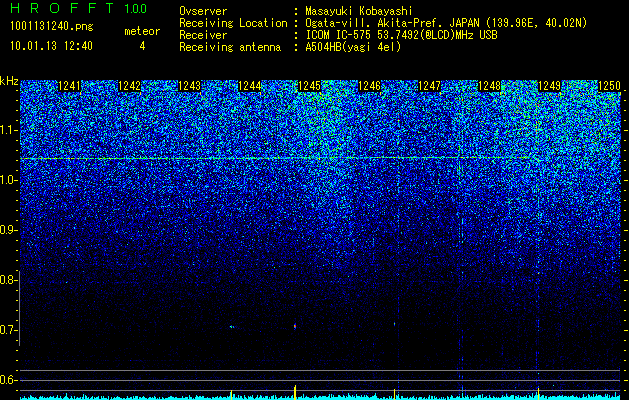629x400 pixels.
Task: Click the Ogata-vill. Akita-Pref. JAPAN location text
Action: (446, 23)
